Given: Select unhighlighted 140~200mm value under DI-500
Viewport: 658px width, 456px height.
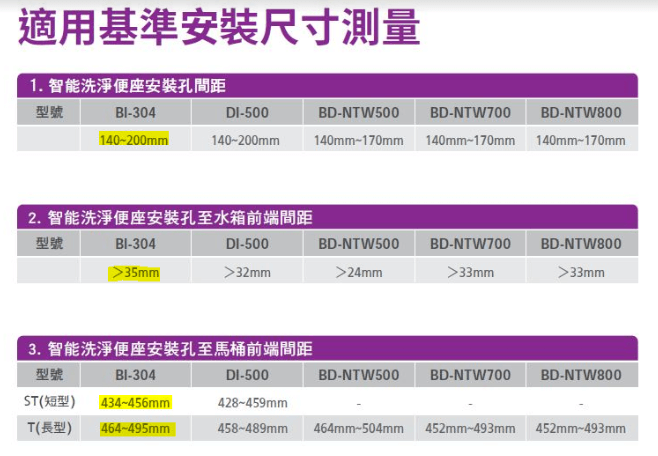Looking at the screenshot, I should click(245, 140).
